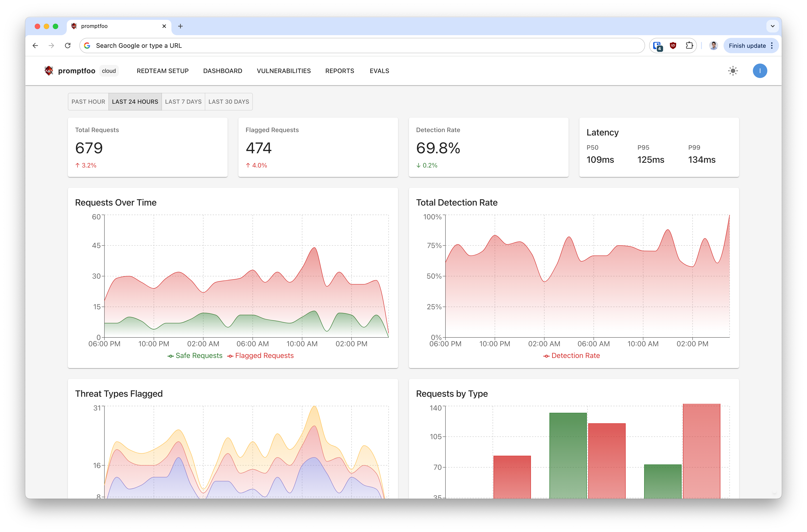Click the Requests by Type chart title
807x532 pixels.
tap(452, 394)
